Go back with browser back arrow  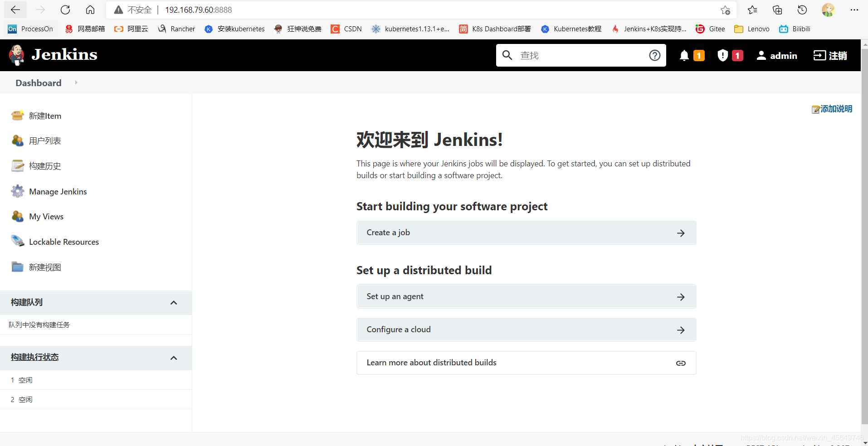point(15,10)
